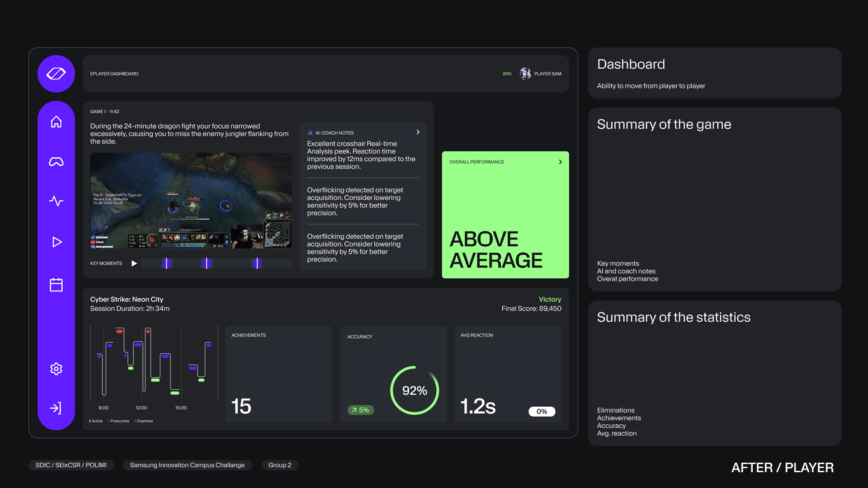868x488 pixels.
Task: Jump to first key moment marker
Action: click(x=166, y=263)
